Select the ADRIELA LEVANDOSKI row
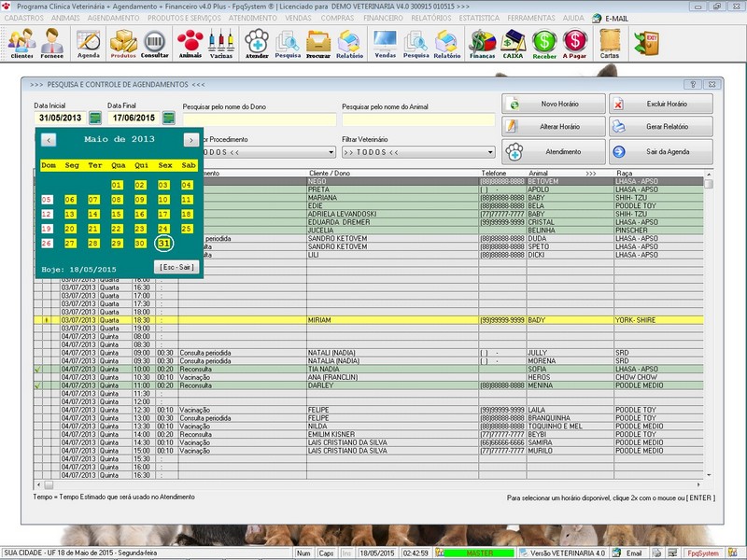 pos(368,215)
